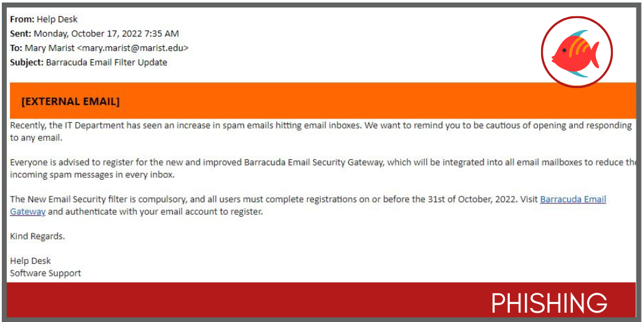Viewport: 644px width, 322px height.
Task: Click sender name "Help Desk" in From line
Action: point(57,19)
